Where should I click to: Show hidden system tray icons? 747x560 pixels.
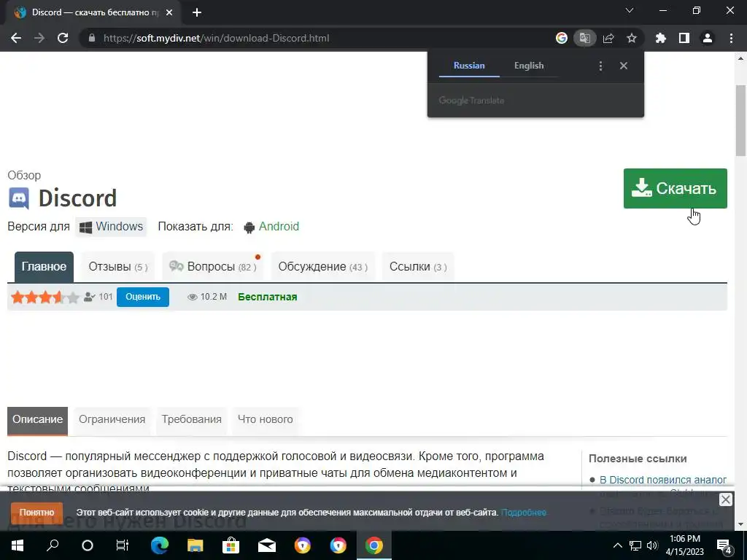617,545
